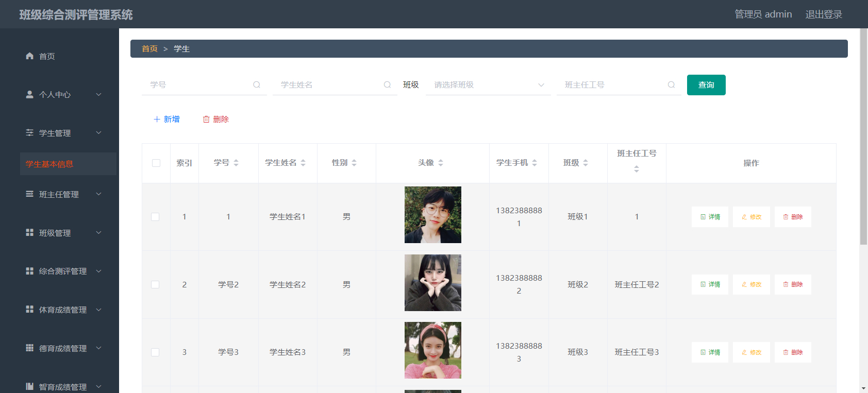Check the box for 学生姓名3 row

click(x=155, y=352)
